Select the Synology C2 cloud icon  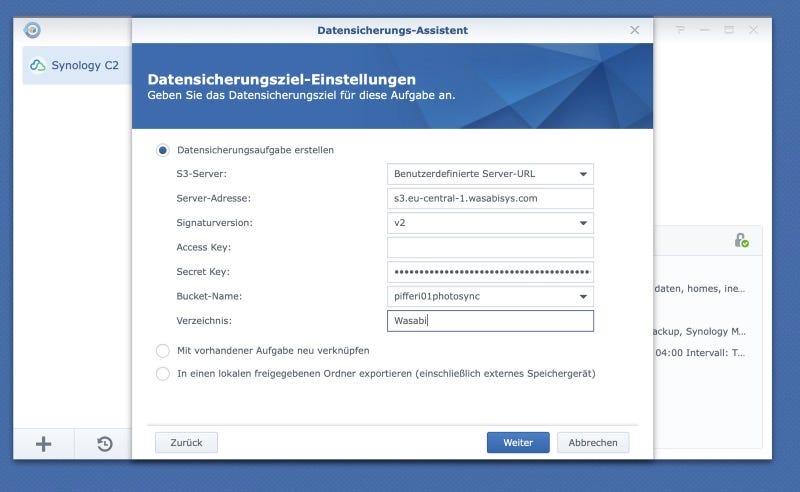pyautogui.click(x=38, y=65)
